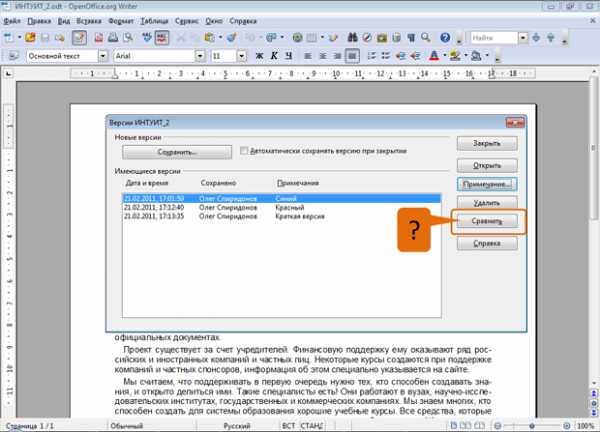Viewport: 600px width, 432px height.
Task: Click the New document icon
Action: (8, 37)
